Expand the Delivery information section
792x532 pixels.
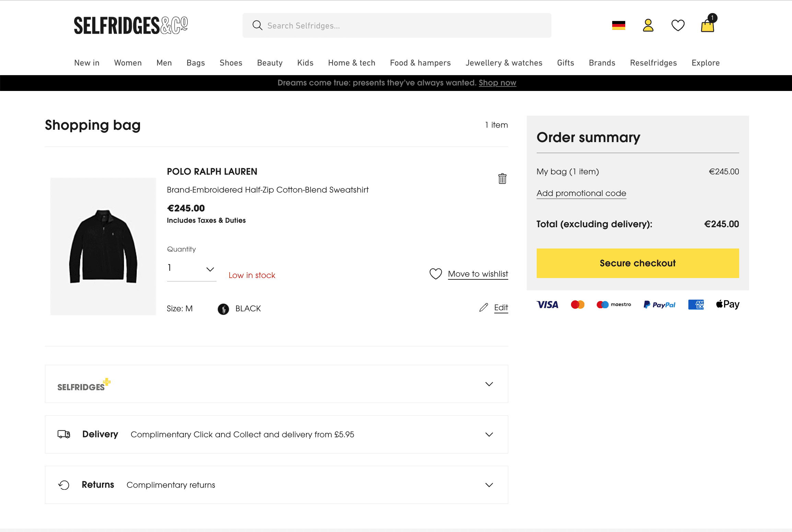pos(489,435)
